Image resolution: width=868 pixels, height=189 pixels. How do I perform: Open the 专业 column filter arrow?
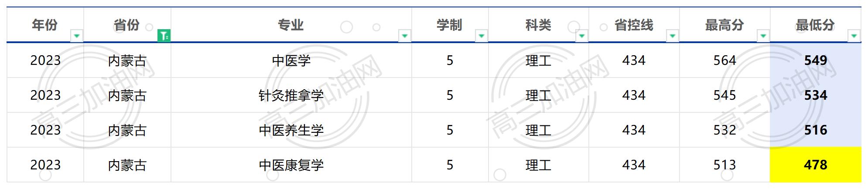coord(405,36)
